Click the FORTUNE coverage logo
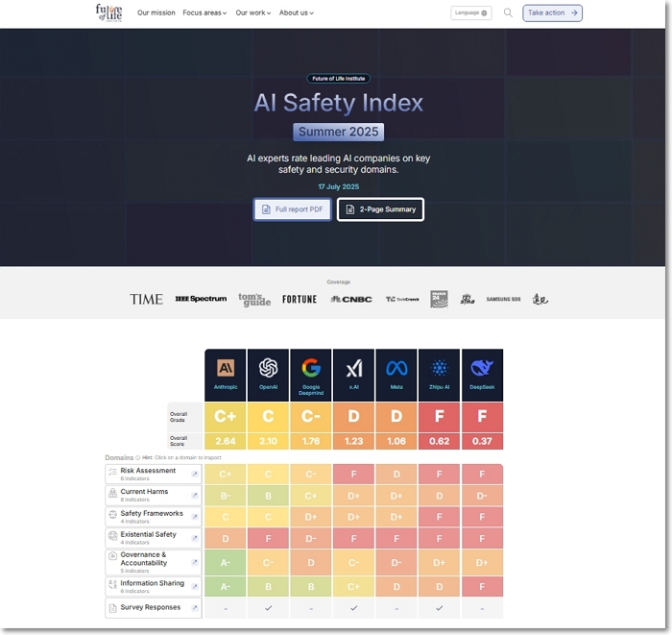This screenshot has height=635, width=672. (x=300, y=300)
